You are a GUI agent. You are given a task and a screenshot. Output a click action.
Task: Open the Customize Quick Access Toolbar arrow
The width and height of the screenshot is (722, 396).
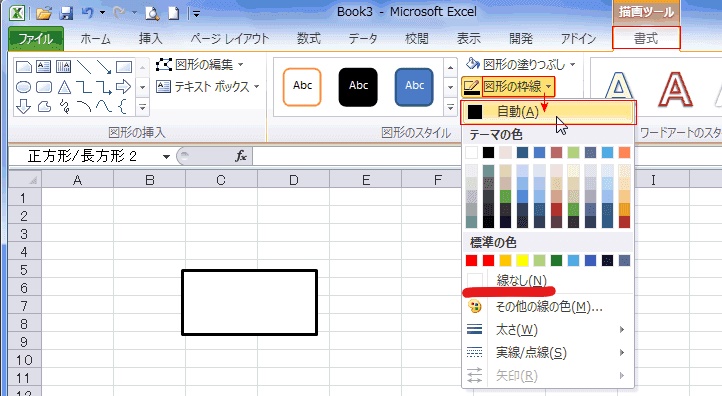tap(197, 14)
